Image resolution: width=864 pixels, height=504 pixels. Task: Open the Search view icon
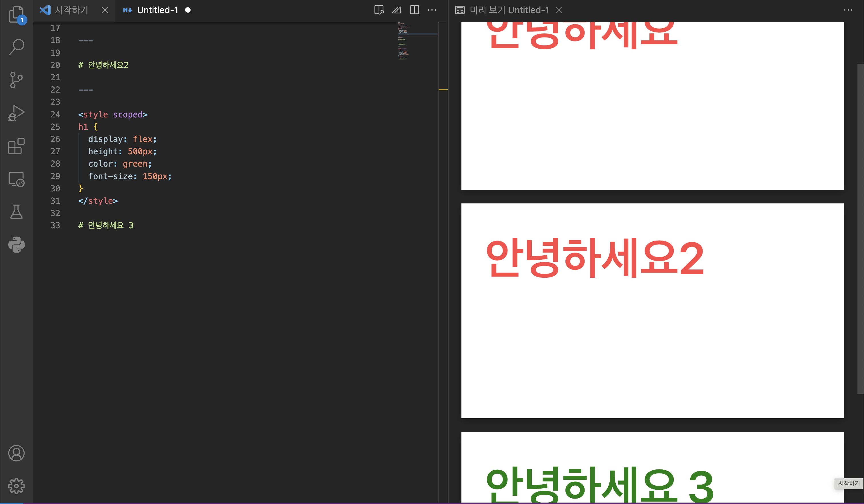16,47
